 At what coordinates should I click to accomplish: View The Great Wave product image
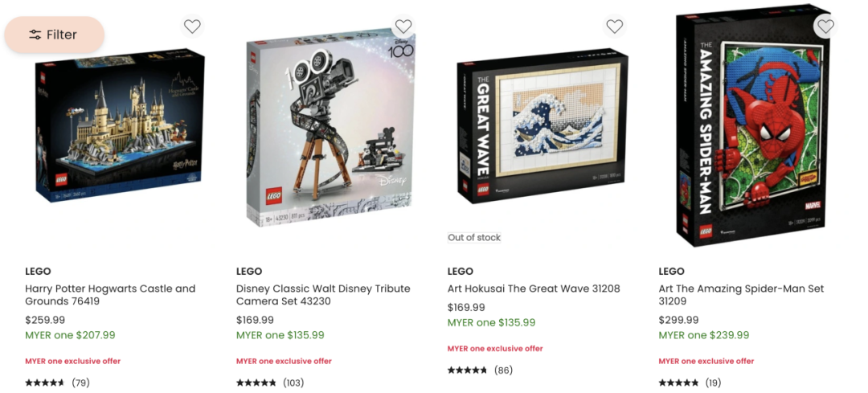pyautogui.click(x=542, y=125)
